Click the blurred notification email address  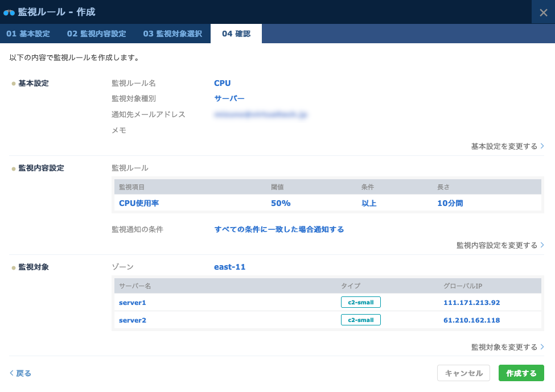[x=260, y=115]
